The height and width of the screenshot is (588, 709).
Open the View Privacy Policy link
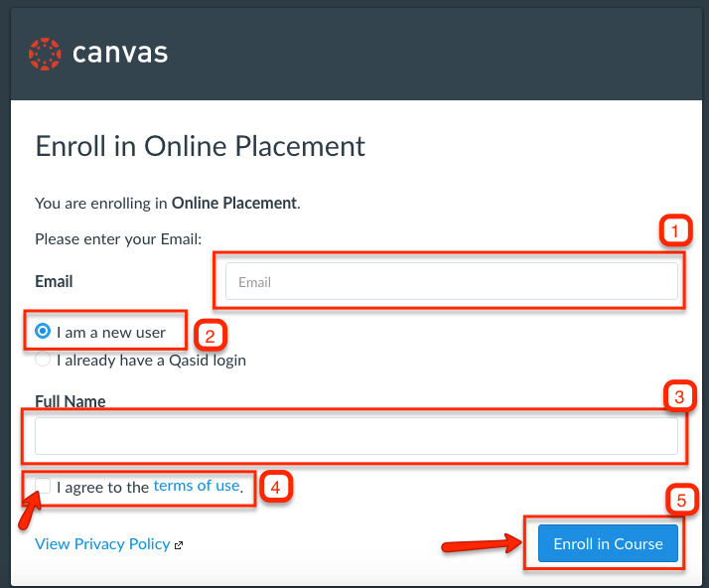[x=102, y=544]
